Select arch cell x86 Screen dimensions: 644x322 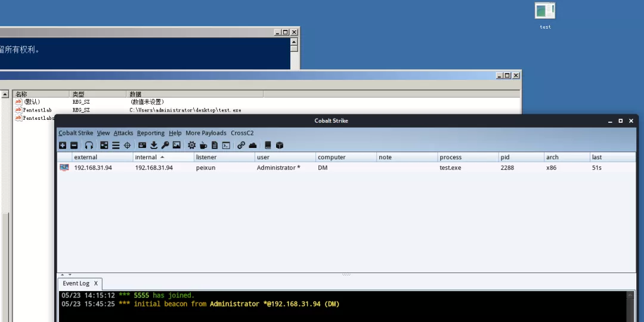point(551,168)
